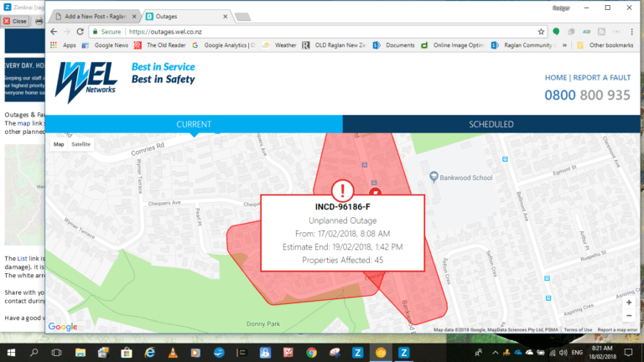Click the List link in Zimbra message
The image size is (644, 362).
tap(22, 259)
